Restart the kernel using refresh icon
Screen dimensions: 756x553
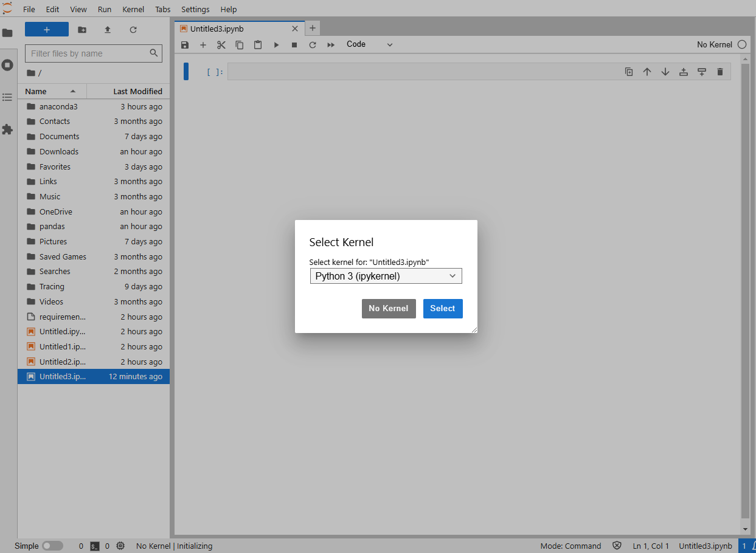313,45
